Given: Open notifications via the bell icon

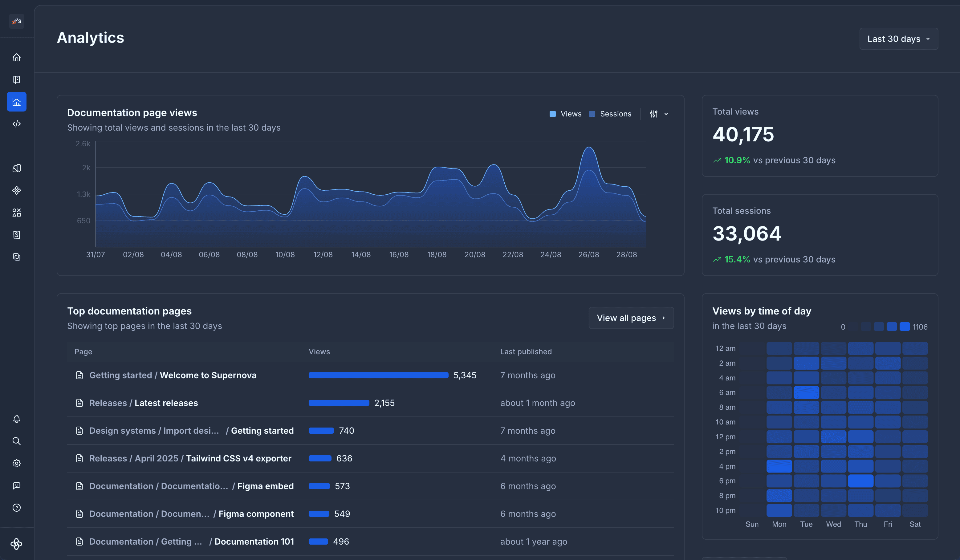Looking at the screenshot, I should click(x=17, y=419).
